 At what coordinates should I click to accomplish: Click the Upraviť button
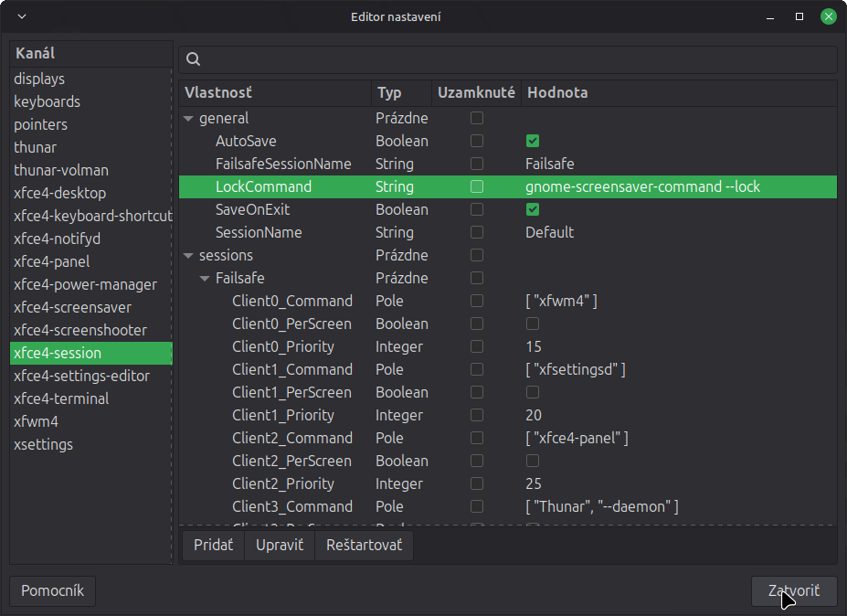279,546
